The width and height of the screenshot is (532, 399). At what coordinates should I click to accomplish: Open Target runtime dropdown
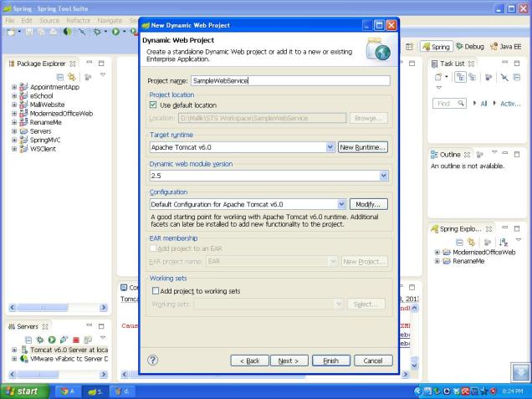coord(330,147)
